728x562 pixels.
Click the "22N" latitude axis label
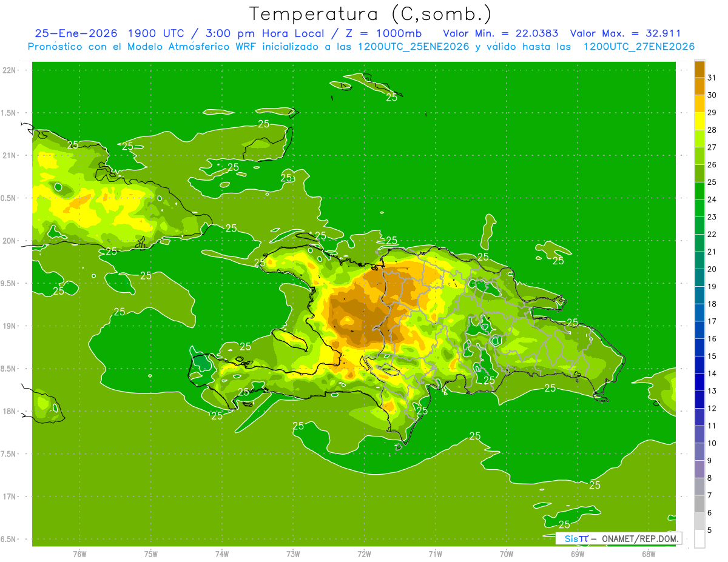pos(10,70)
